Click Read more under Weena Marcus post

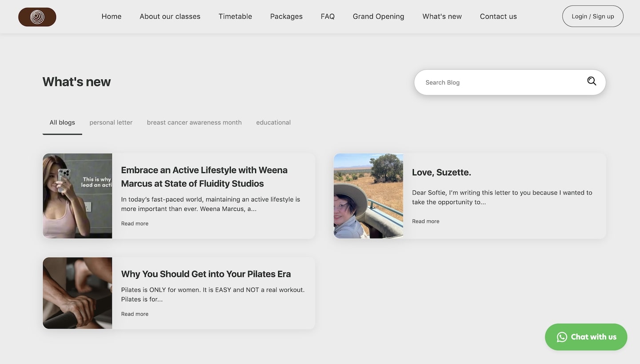pyautogui.click(x=135, y=224)
